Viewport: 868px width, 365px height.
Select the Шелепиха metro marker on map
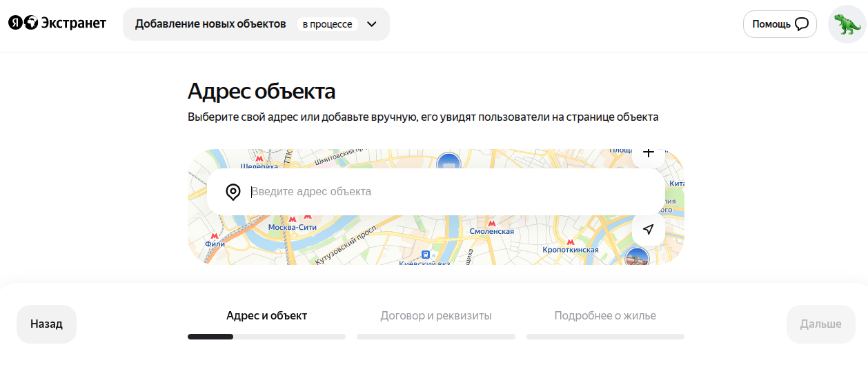click(259, 159)
